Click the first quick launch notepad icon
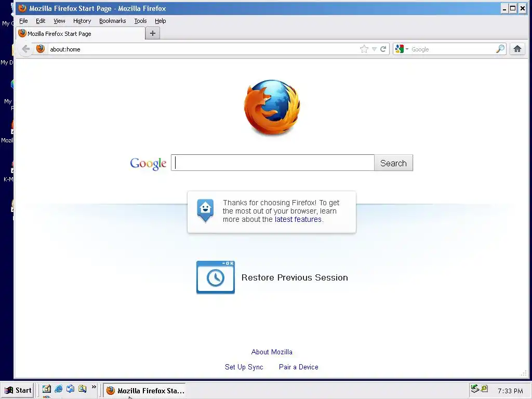532x399 pixels. pyautogui.click(x=46, y=389)
